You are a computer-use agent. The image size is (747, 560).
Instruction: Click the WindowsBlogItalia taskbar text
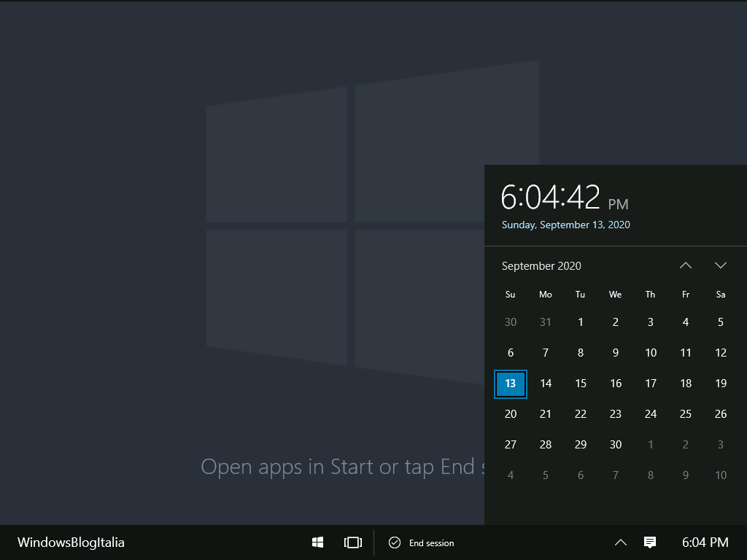pos(71,542)
